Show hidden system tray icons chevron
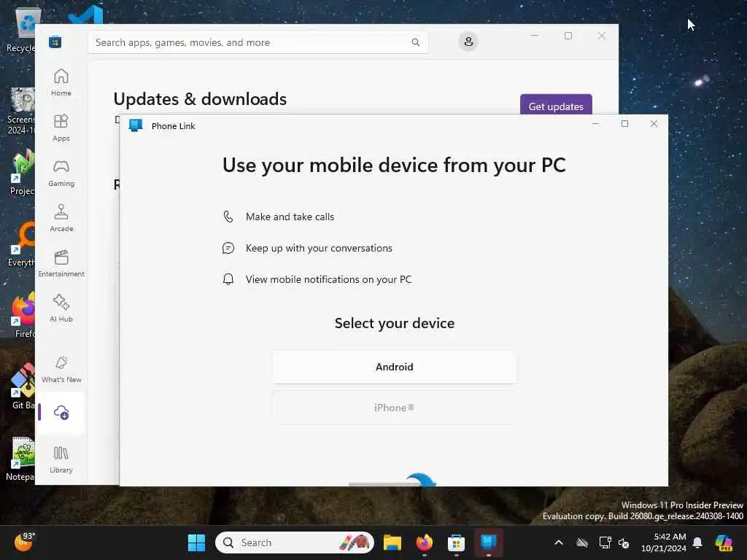Image resolution: width=747 pixels, height=560 pixels. tap(559, 542)
